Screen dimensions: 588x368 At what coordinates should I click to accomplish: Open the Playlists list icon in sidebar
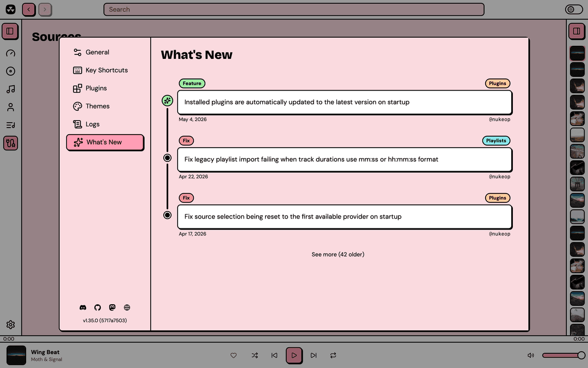point(10,125)
